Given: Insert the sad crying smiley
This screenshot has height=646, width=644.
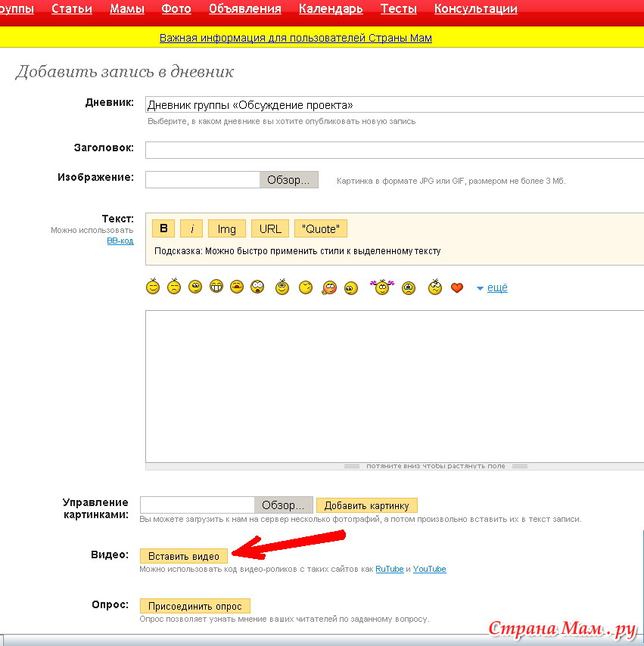Looking at the screenshot, I should tap(409, 287).
